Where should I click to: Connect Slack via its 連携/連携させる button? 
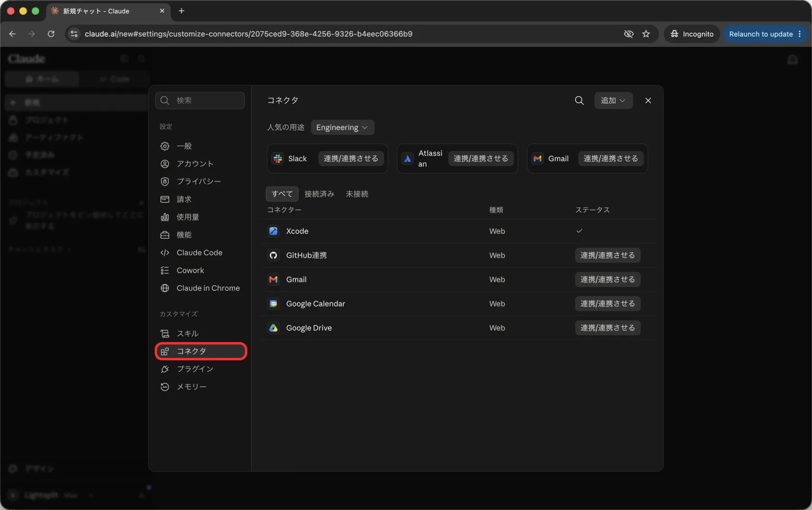[x=351, y=158]
